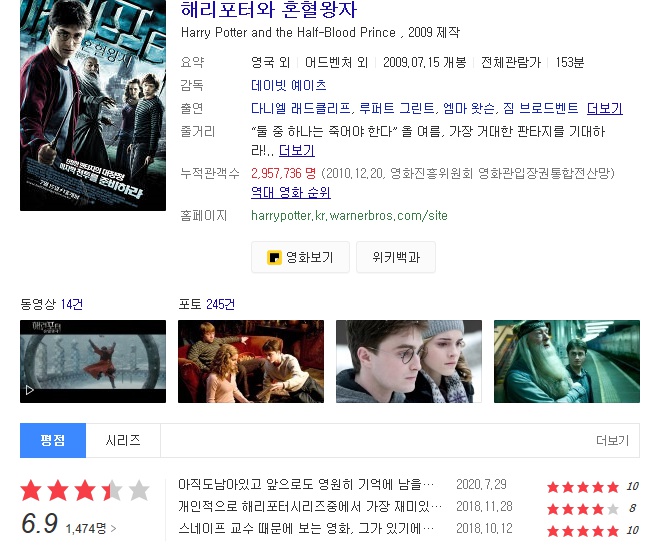Open director link 데이빗 예이츠

(x=289, y=85)
